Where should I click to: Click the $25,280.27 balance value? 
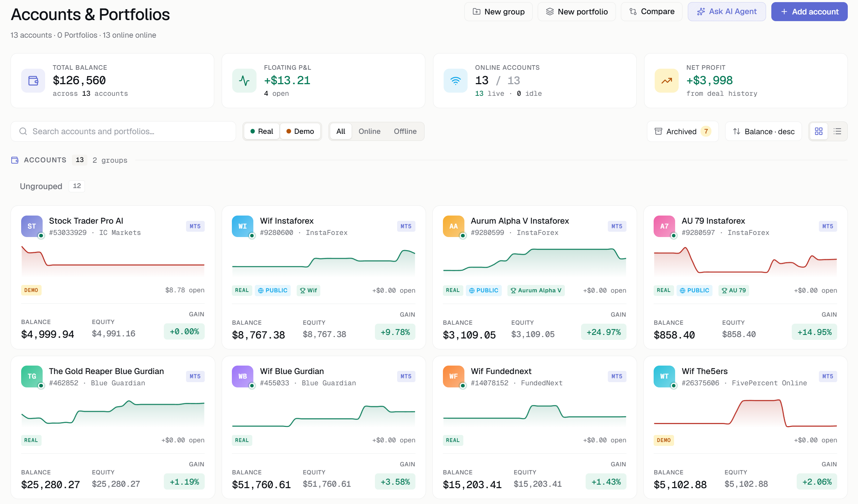pos(51,485)
